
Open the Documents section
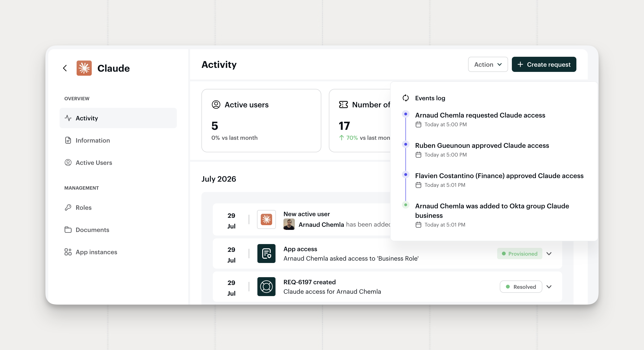point(118,230)
